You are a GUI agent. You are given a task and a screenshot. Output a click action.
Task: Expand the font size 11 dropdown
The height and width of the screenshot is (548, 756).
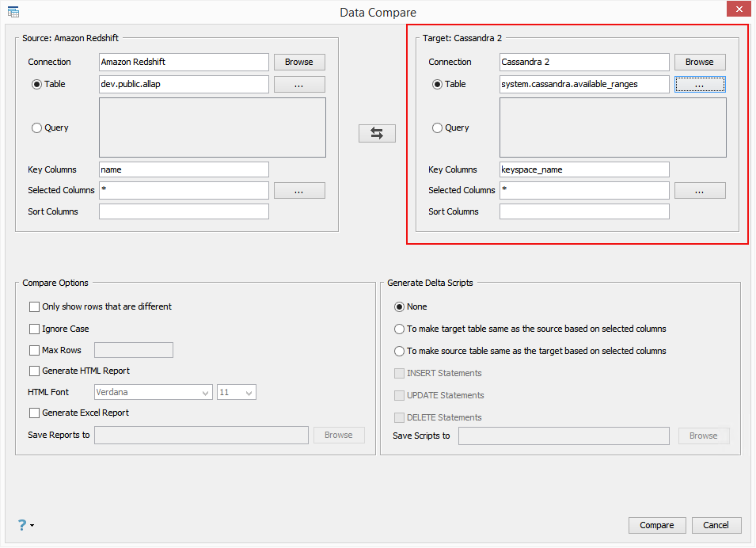[x=237, y=392]
